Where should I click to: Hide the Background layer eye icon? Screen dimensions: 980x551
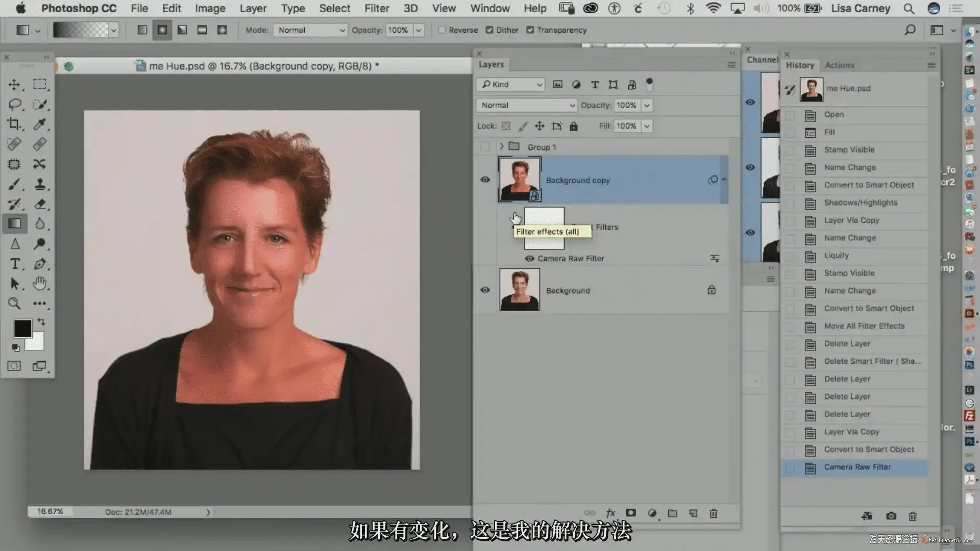[x=485, y=290]
